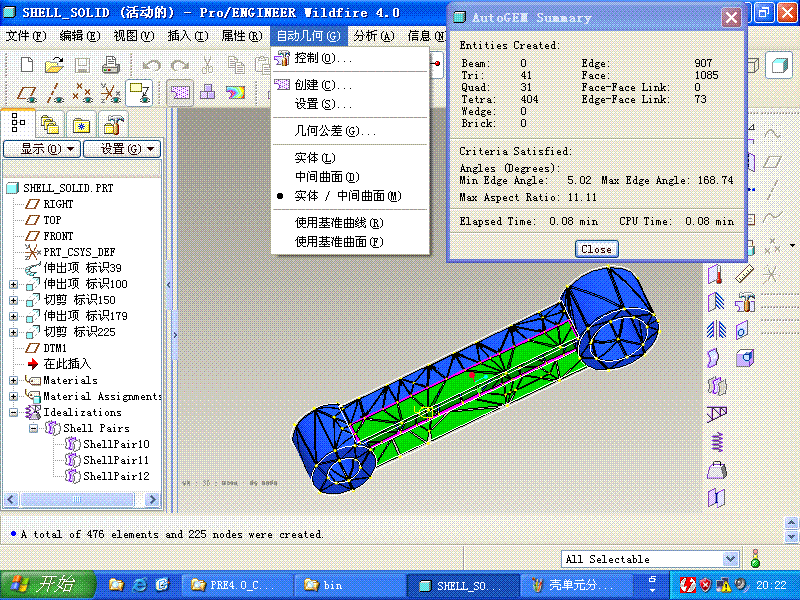The height and width of the screenshot is (600, 800).
Task: Select 实体 / 中间曲面(M) radio option
Action: click(350, 196)
